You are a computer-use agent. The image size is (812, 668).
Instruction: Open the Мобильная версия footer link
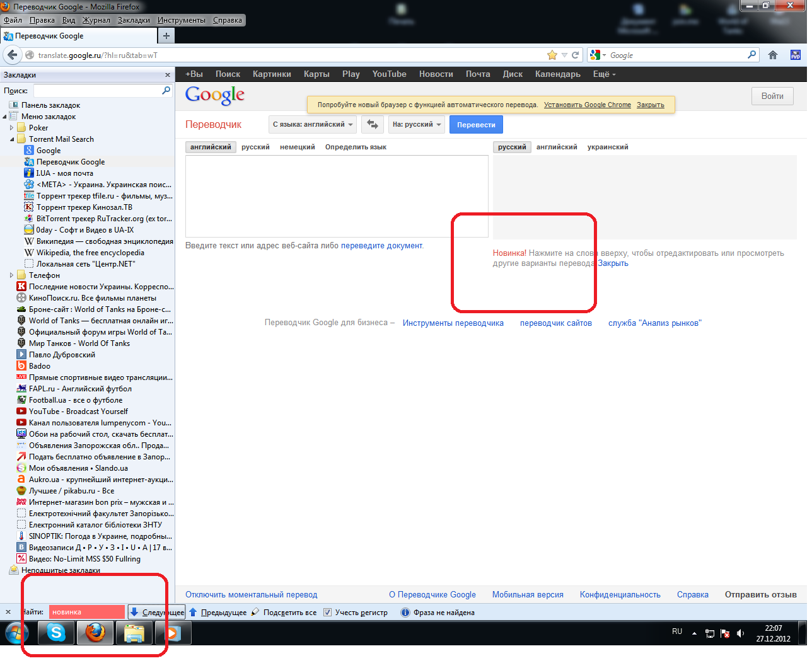tap(528, 594)
